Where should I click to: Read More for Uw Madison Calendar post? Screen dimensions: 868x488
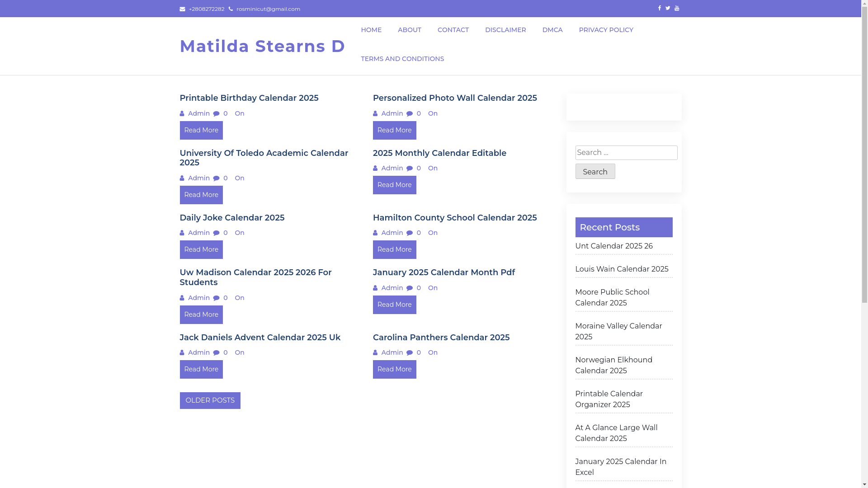201,314
